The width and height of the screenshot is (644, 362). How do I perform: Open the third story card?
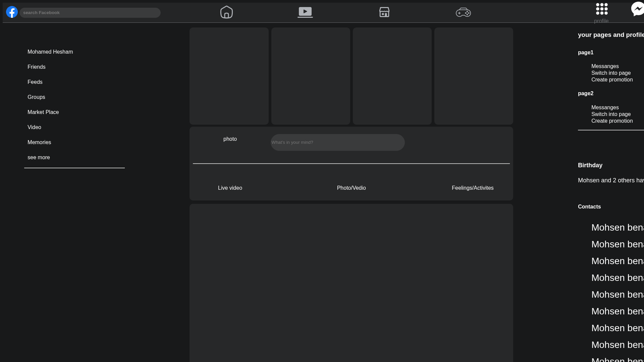392,76
